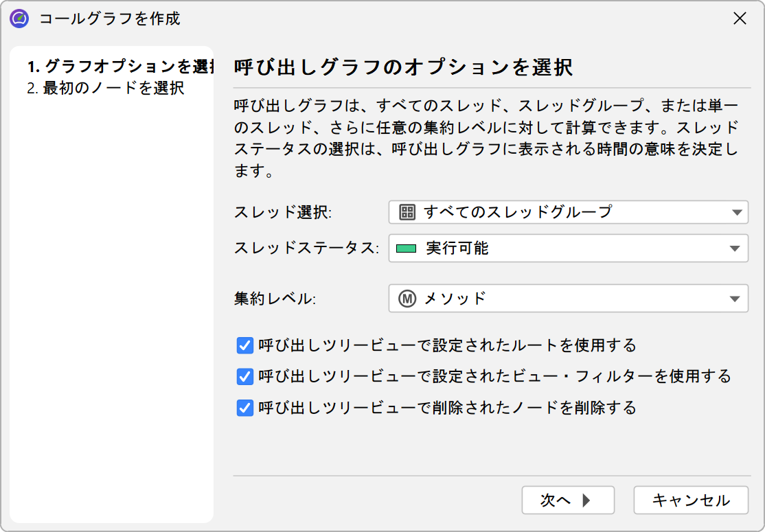Toggle the ビュー・フィルターを使用する checkbox
The image size is (765, 532).
245,377
